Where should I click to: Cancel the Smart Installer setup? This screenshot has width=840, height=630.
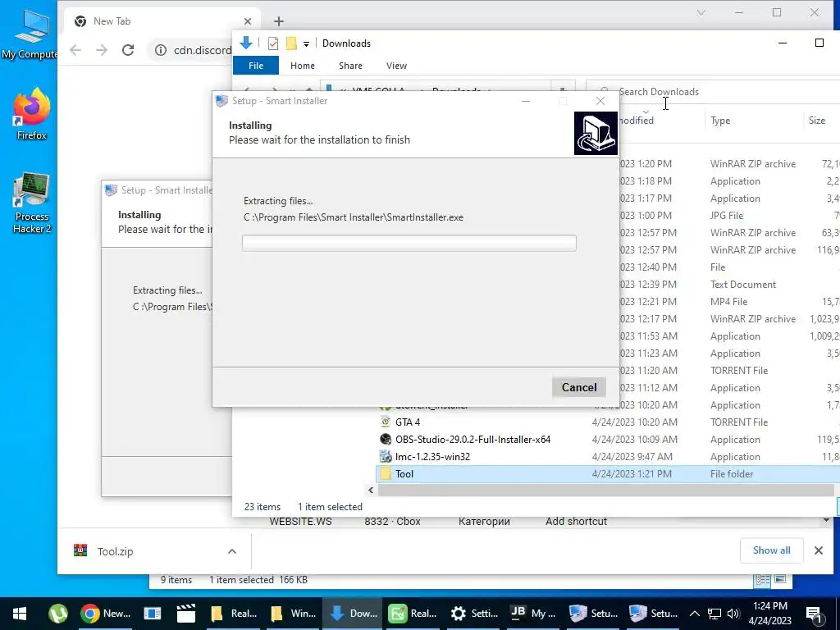point(579,387)
